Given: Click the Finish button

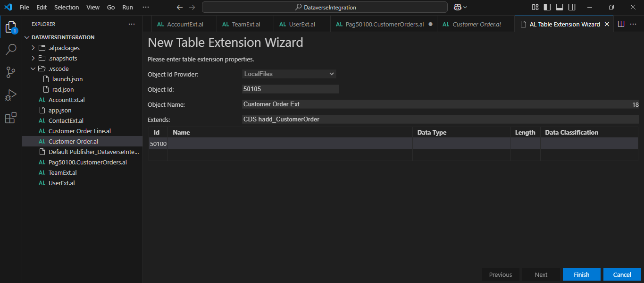Looking at the screenshot, I should pos(581,274).
